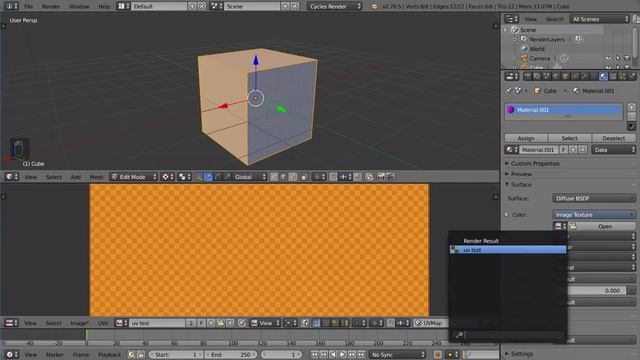Browse materials to link in properties

[511, 150]
